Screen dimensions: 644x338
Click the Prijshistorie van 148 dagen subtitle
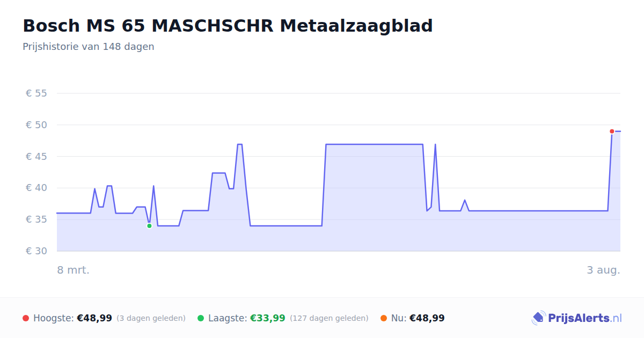[89, 47]
